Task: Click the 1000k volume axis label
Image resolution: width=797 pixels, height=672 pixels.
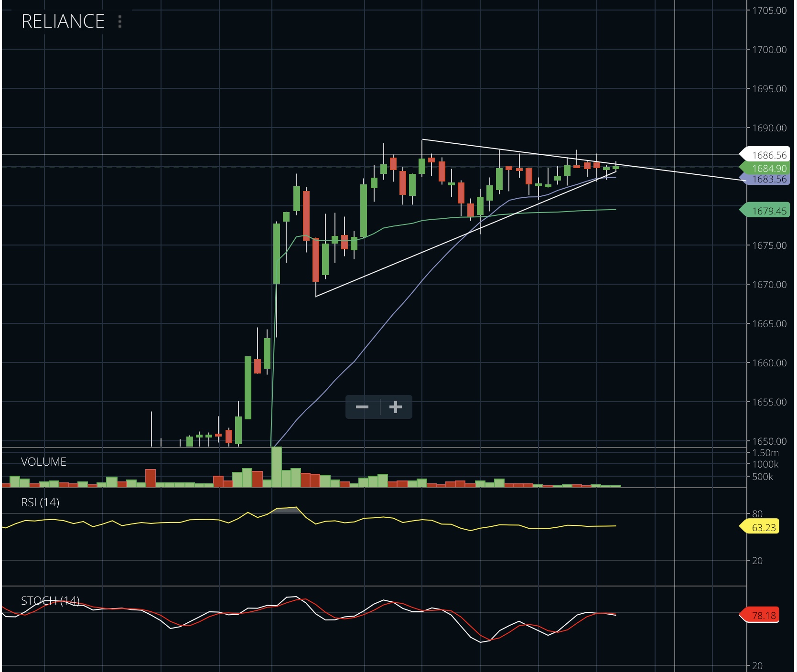Action: 765,464
